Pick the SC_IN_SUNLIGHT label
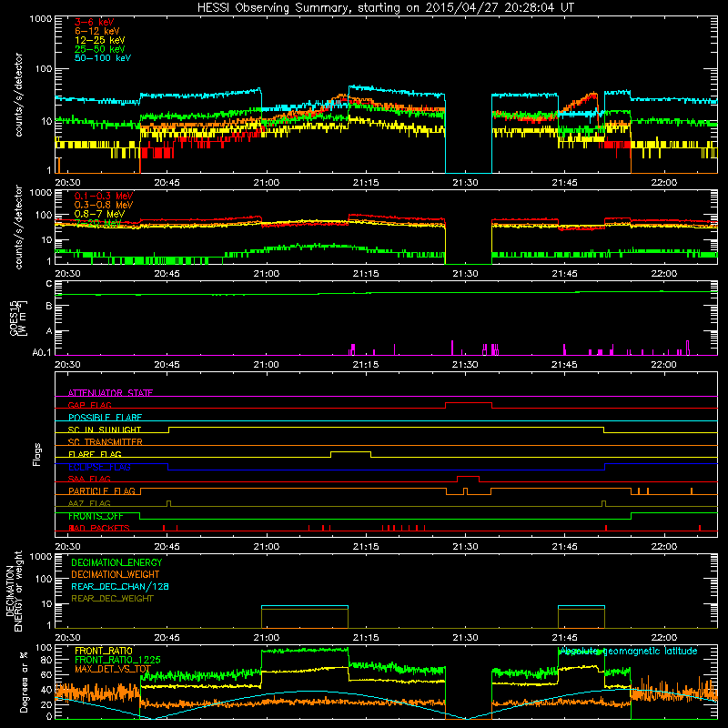 (x=105, y=430)
